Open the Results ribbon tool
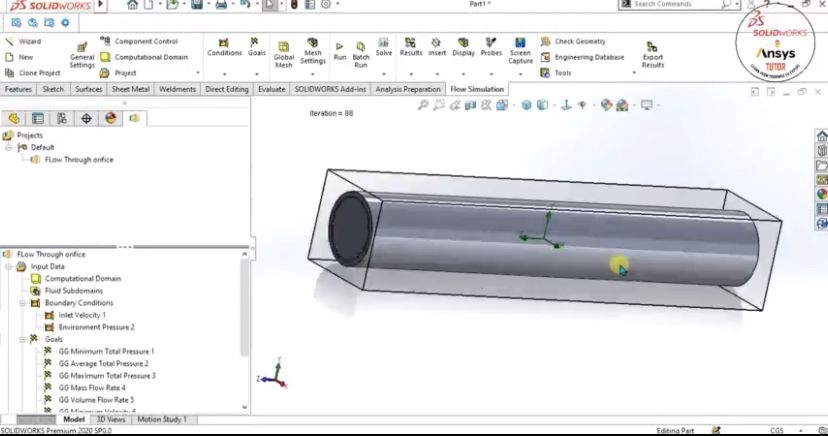828x436 pixels. [411, 47]
